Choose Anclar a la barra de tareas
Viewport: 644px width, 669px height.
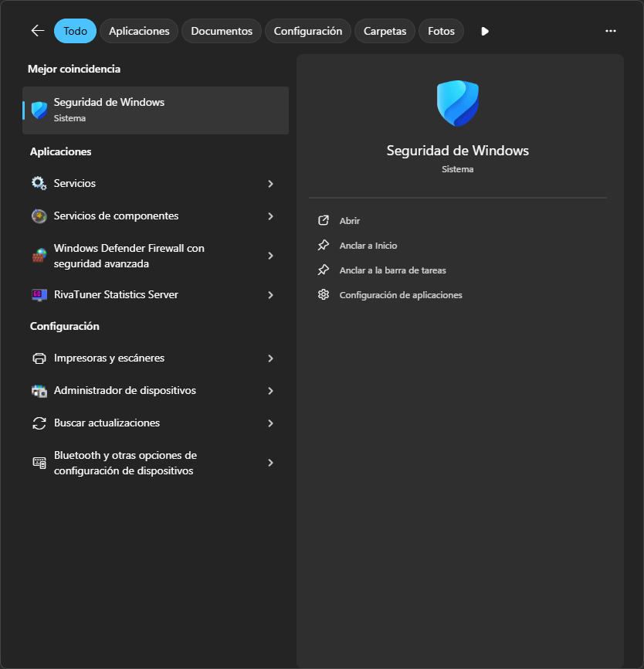[392, 270]
